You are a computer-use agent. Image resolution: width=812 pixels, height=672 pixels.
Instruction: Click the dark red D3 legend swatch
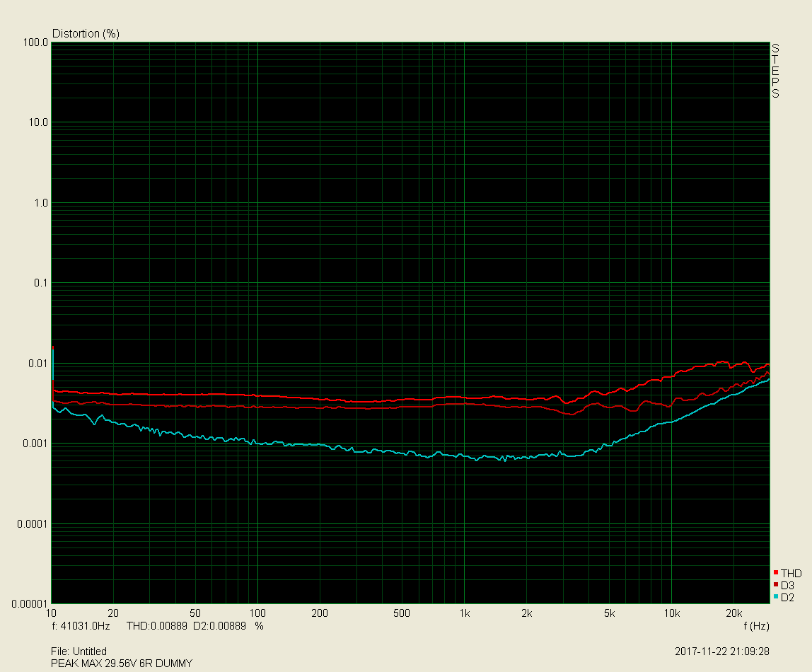coord(776,584)
